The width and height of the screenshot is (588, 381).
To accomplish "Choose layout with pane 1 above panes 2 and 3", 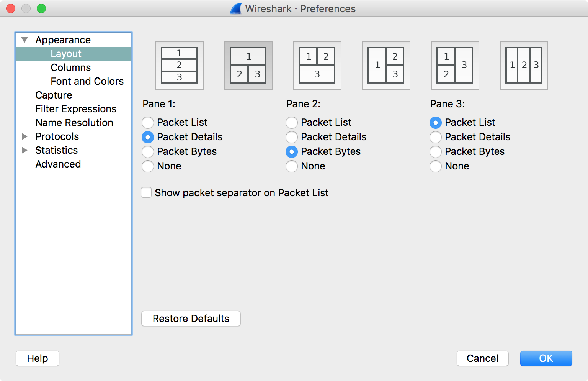I will [248, 65].
